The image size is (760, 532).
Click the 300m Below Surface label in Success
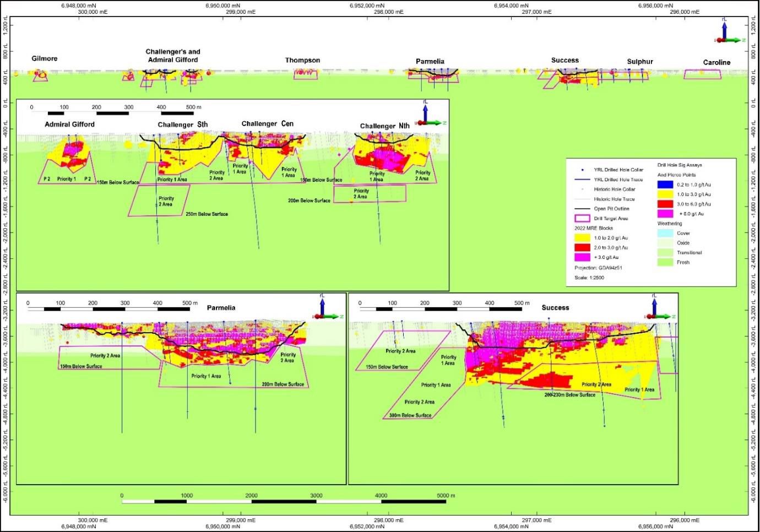(410, 415)
